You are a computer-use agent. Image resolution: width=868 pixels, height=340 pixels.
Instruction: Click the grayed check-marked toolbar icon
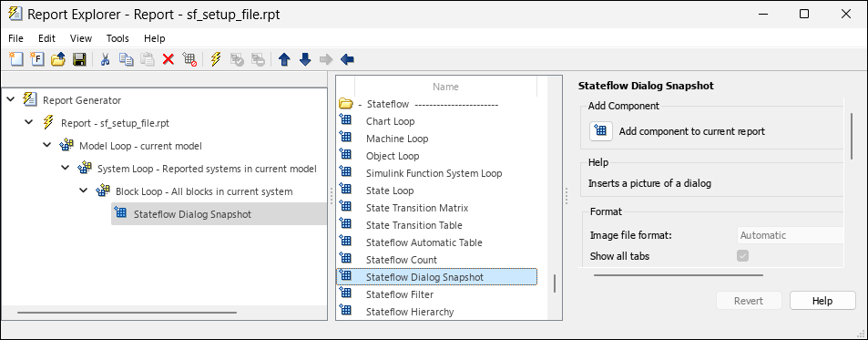click(x=237, y=59)
